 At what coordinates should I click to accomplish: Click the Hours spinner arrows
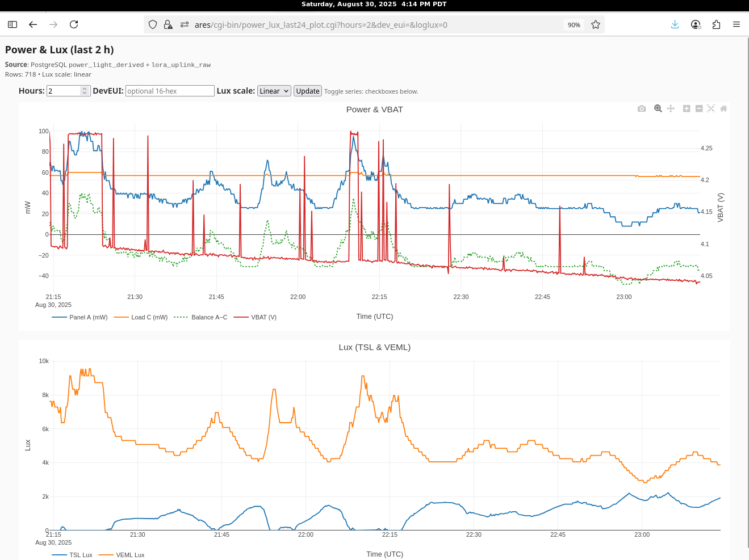click(x=85, y=91)
